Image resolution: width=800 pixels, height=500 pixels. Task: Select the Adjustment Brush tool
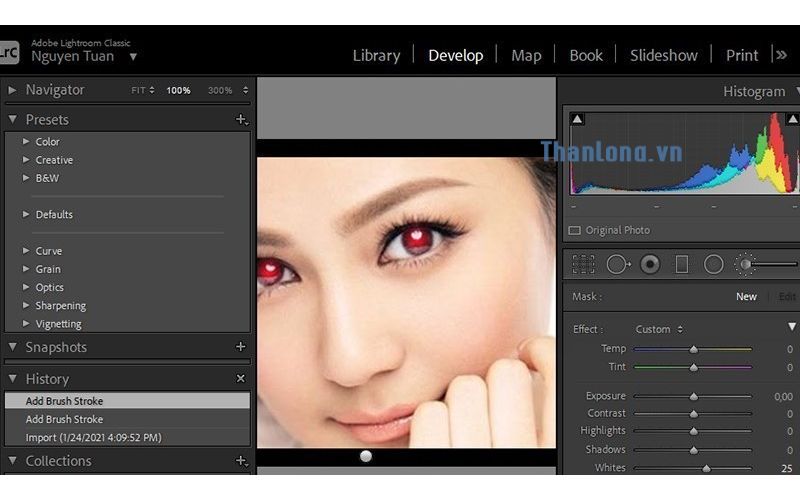pos(745,264)
